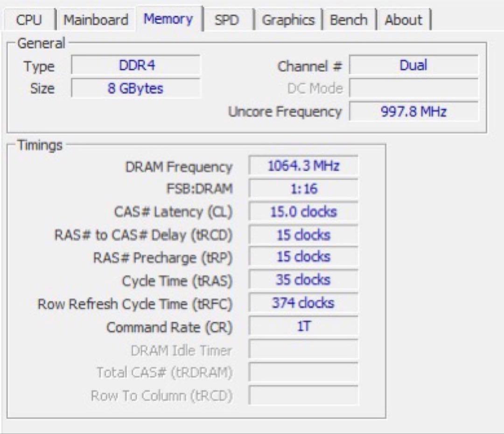504x434 pixels.
Task: Click the CAS# Latency value
Action: click(303, 211)
